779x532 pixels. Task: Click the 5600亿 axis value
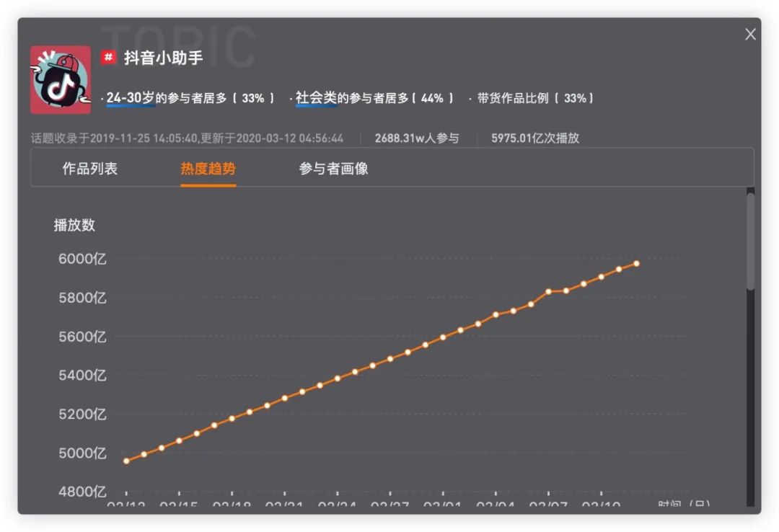[x=82, y=337]
